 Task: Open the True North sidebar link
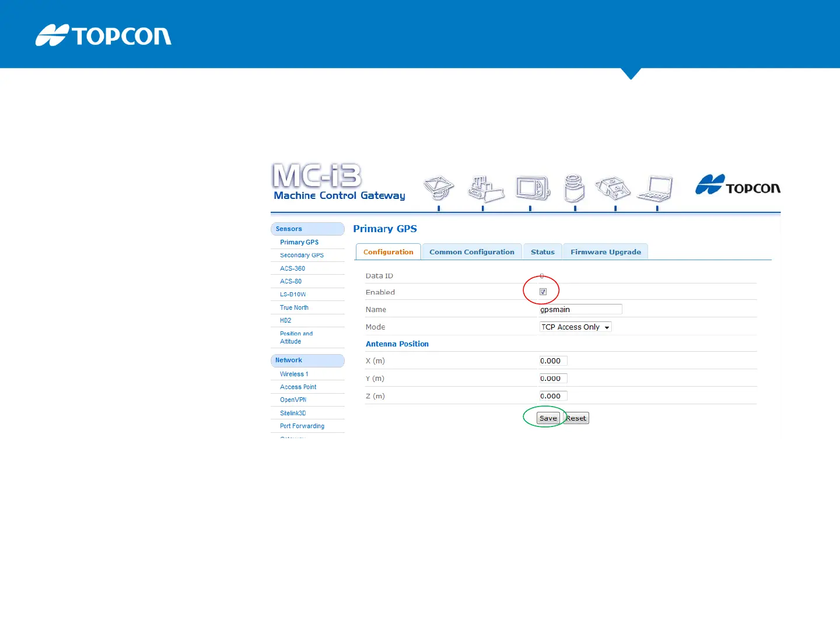[294, 307]
